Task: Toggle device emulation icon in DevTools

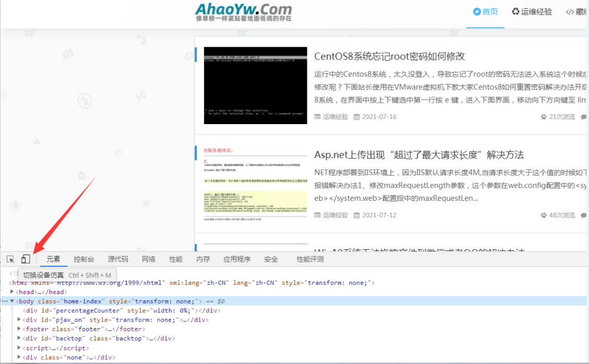Action: (26, 259)
